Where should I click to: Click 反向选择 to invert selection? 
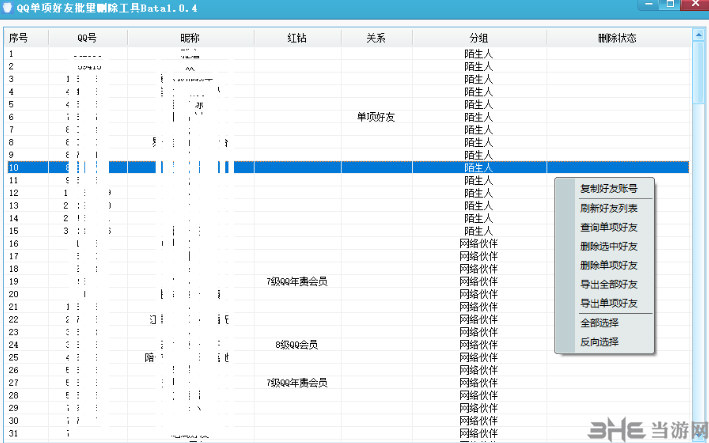598,342
